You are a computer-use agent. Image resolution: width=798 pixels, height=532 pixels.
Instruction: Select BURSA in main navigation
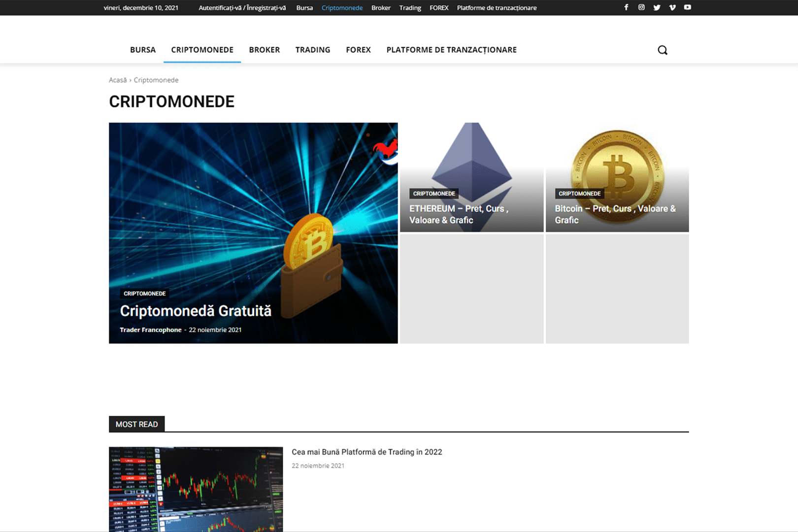[x=143, y=50]
